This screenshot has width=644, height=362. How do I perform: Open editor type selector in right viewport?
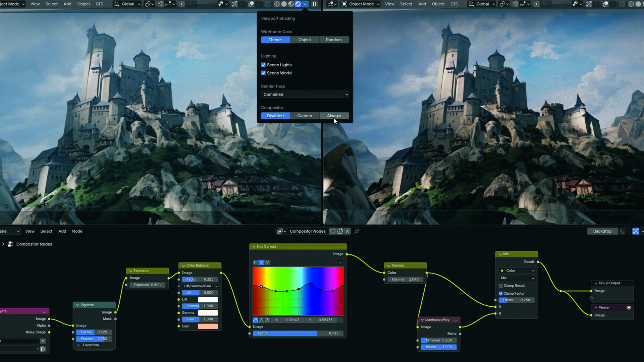[332, 4]
